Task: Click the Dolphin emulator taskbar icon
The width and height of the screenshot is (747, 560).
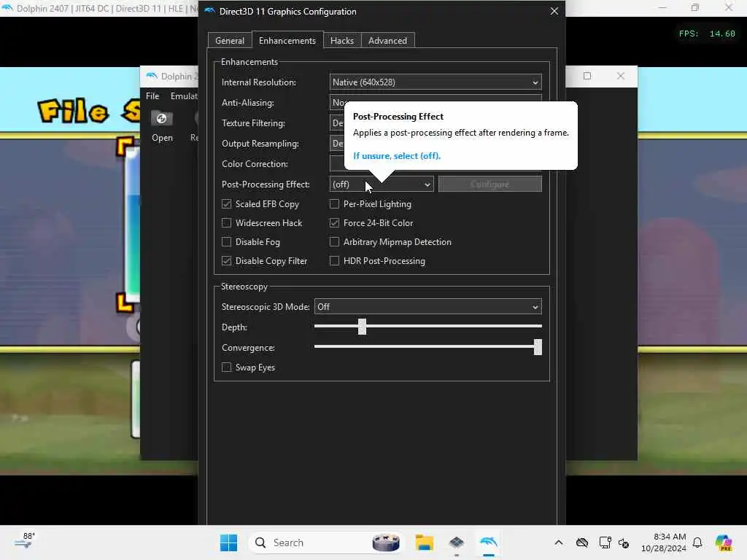Action: [488, 542]
